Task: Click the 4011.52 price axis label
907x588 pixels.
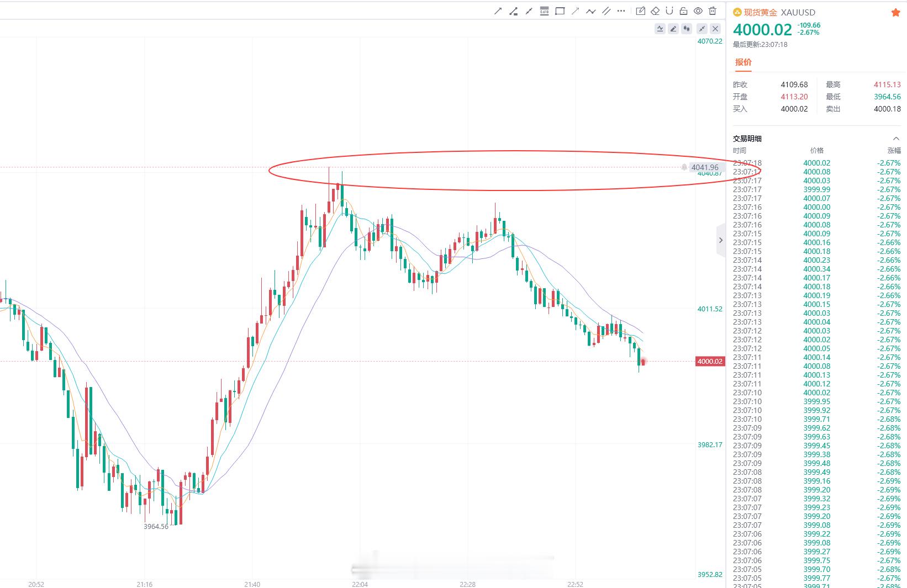Action: 710,309
